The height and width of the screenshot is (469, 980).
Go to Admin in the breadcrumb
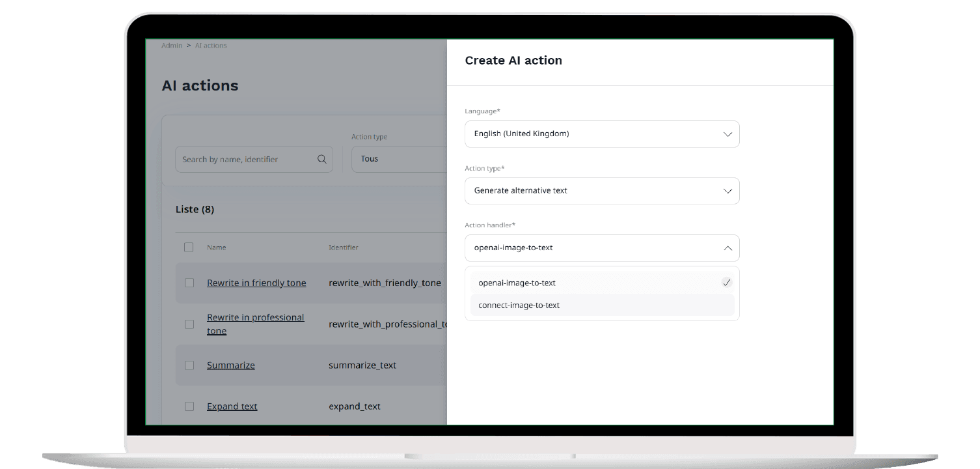point(172,46)
